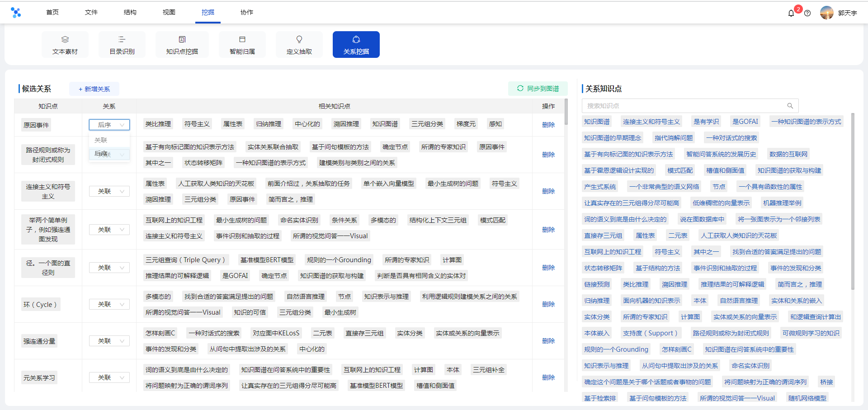Click the user avatar 郭天宇
This screenshot has height=410, width=868.
[827, 13]
